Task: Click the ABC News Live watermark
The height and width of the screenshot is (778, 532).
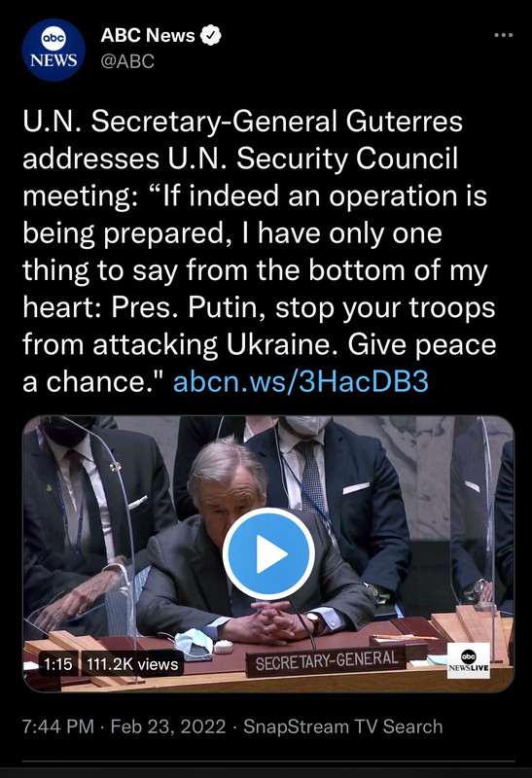Action: (469, 660)
